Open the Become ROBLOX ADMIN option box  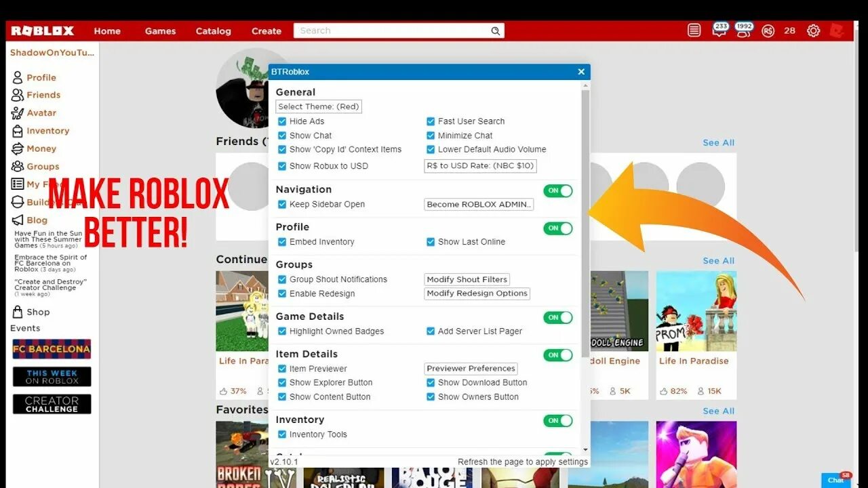(x=479, y=204)
